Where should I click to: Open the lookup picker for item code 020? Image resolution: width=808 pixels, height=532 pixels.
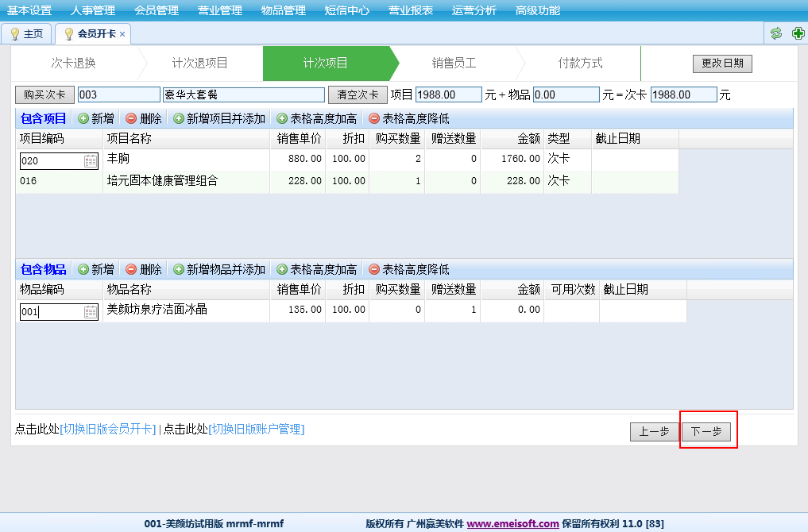[x=91, y=161]
